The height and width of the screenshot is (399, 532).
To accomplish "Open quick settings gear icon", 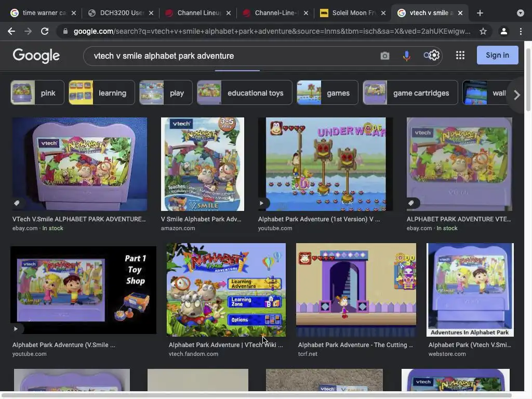I will [434, 55].
